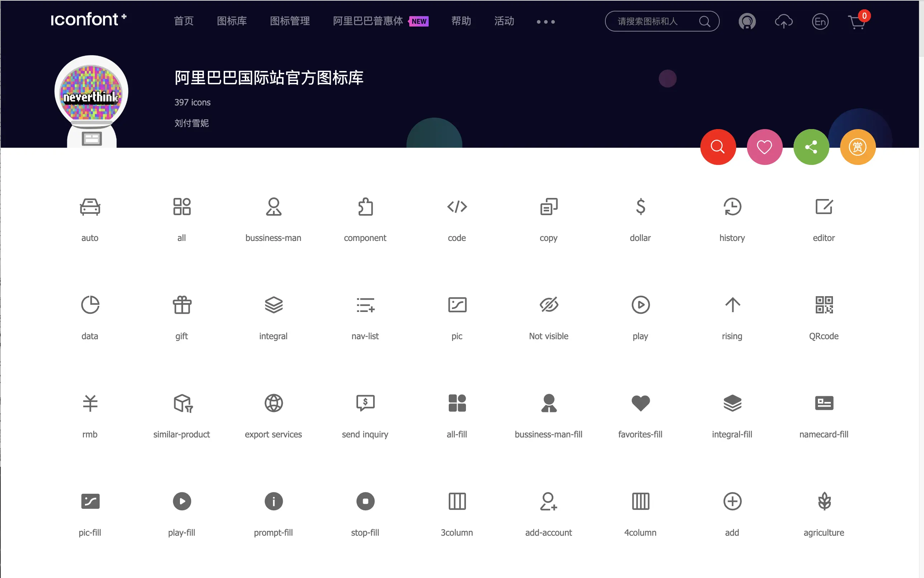924x578 pixels.
Task: Switch language with the En icon
Action: [x=820, y=22]
